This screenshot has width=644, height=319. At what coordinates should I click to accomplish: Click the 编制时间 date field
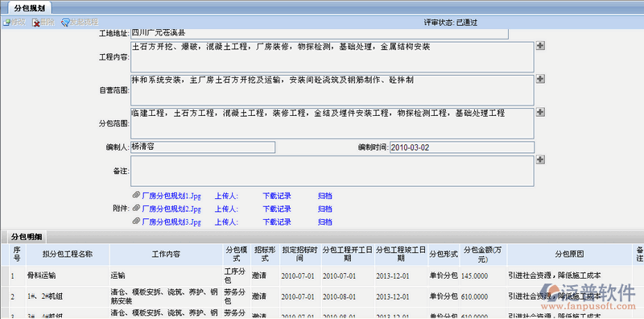462,147
